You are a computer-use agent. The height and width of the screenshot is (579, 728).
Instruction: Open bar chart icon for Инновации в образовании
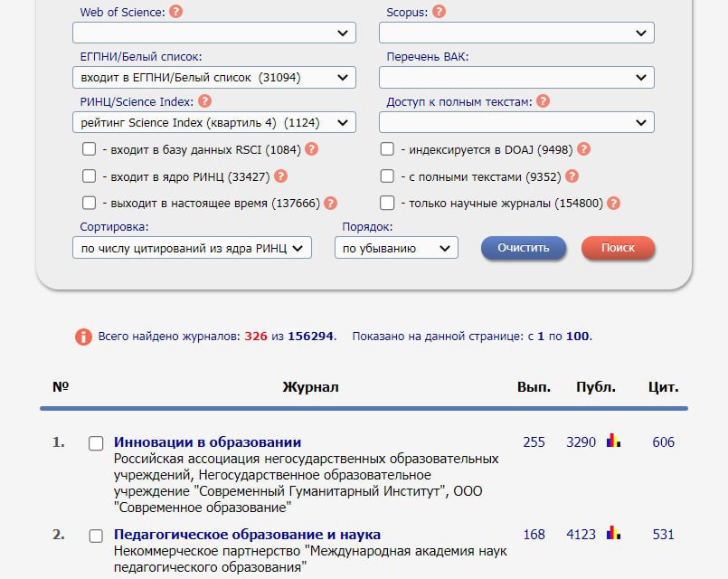[613, 441]
